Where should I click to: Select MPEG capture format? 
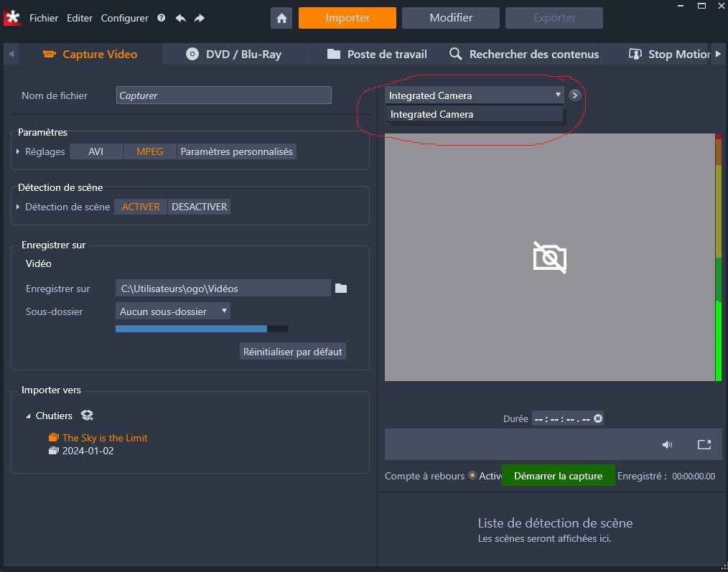click(x=149, y=152)
